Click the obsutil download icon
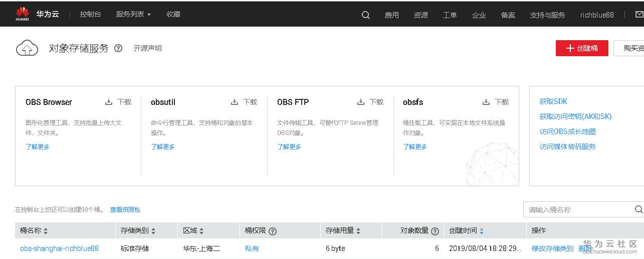This screenshot has width=644, height=259. pyautogui.click(x=235, y=102)
